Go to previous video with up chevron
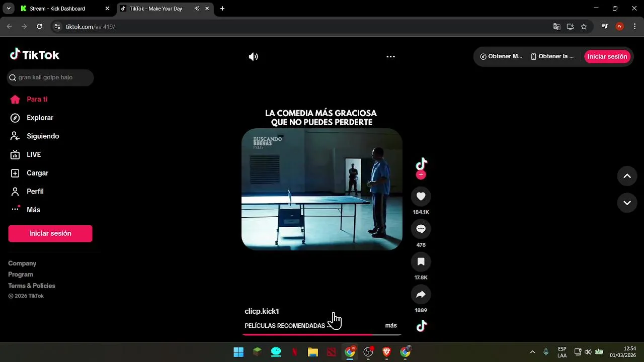644x362 pixels. [x=627, y=176]
